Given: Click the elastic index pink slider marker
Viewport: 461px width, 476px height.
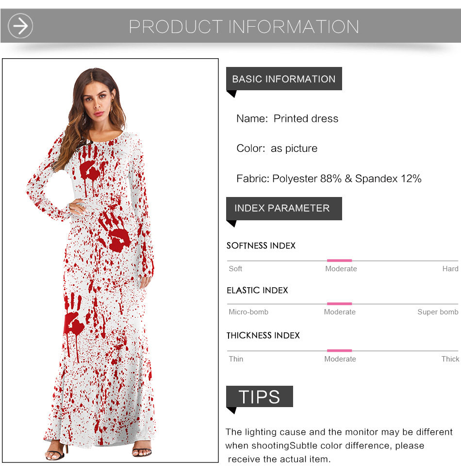Looking at the screenshot, I should click(339, 304).
